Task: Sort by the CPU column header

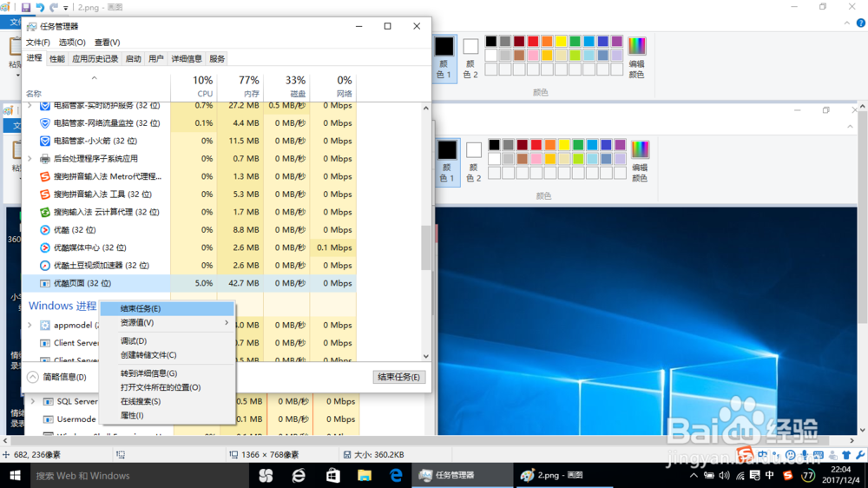Action: coord(194,87)
